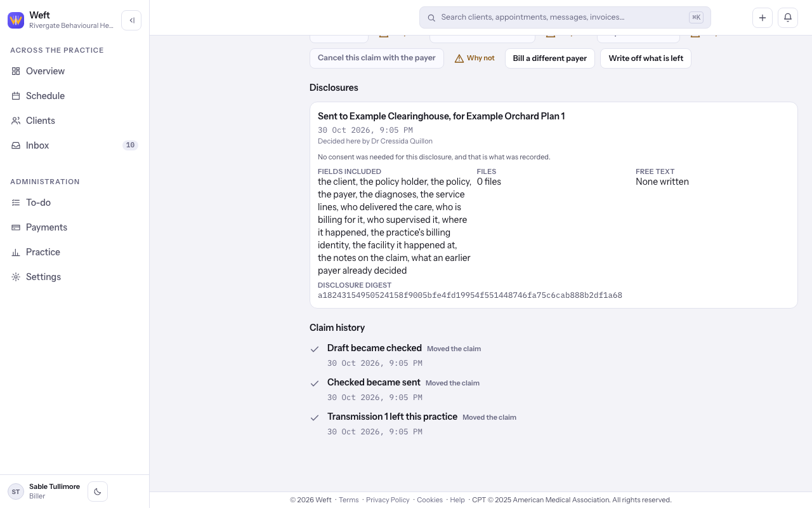Click "Transmission 1 left this practice" entry
812x508 pixels.
(x=392, y=417)
